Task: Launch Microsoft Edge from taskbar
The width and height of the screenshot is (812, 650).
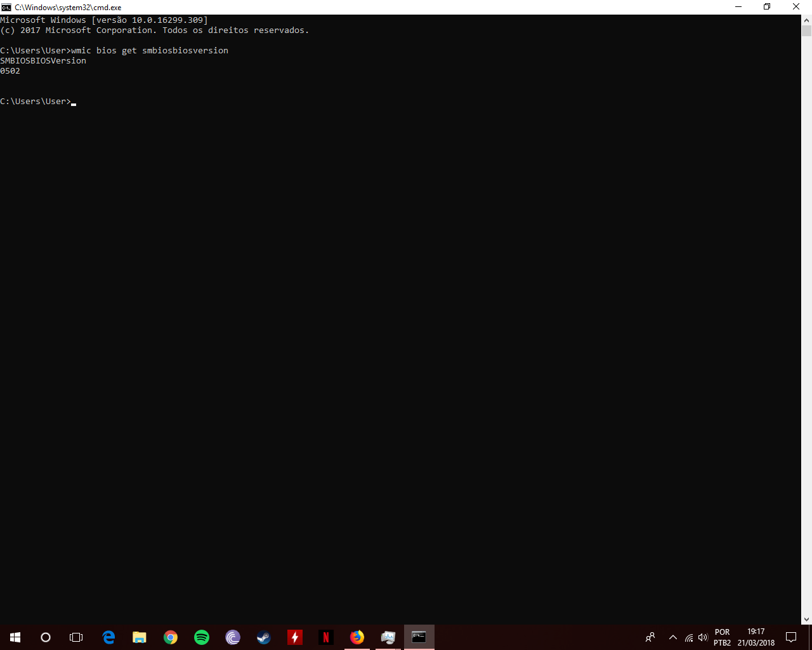Action: [108, 637]
